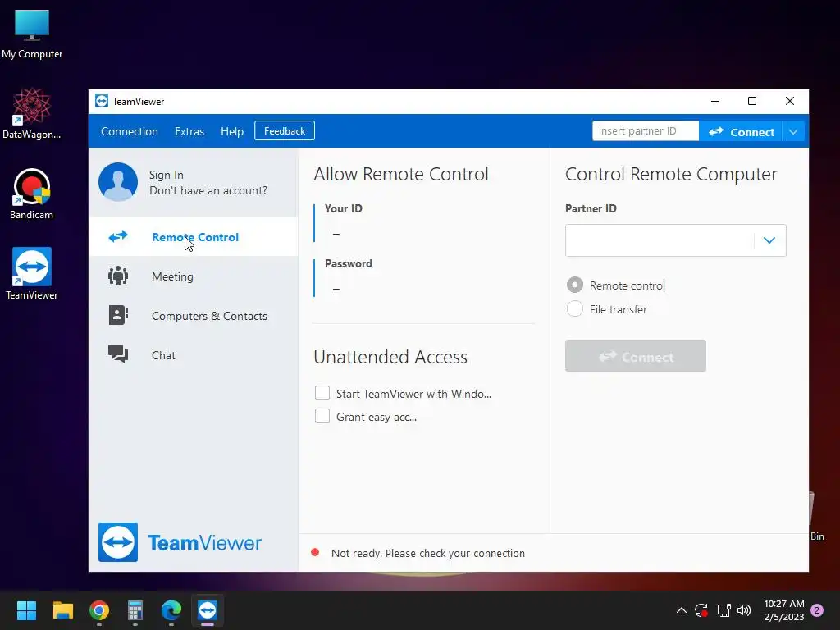Select the File transfer radio button
Viewport: 840px width, 630px height.
pos(575,308)
